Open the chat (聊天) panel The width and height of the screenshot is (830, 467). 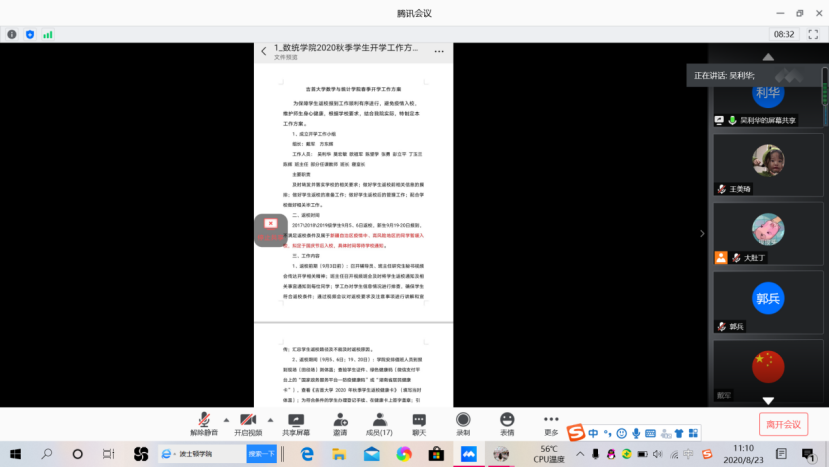tap(419, 423)
